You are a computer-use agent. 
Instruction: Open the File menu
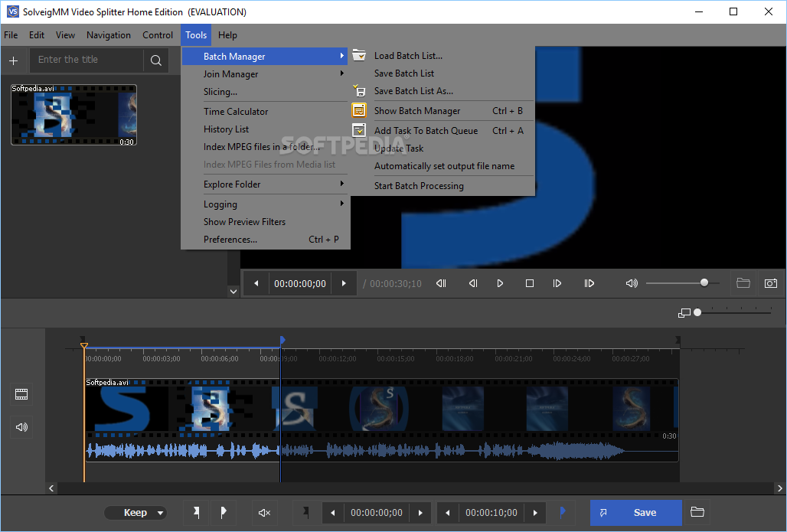tap(11, 35)
